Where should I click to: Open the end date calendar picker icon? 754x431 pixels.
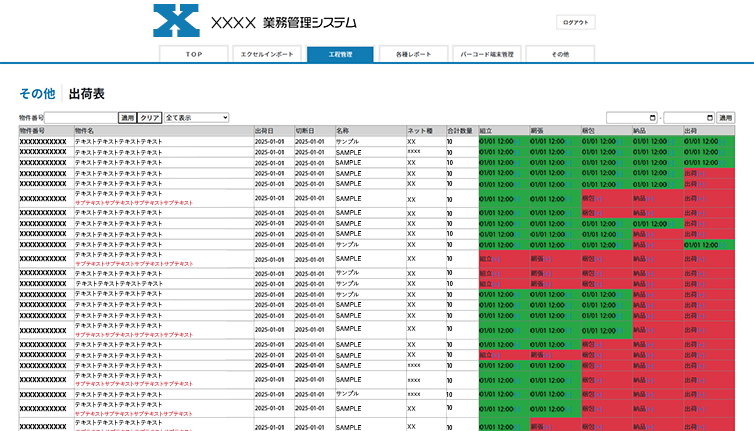pyautogui.click(x=709, y=118)
